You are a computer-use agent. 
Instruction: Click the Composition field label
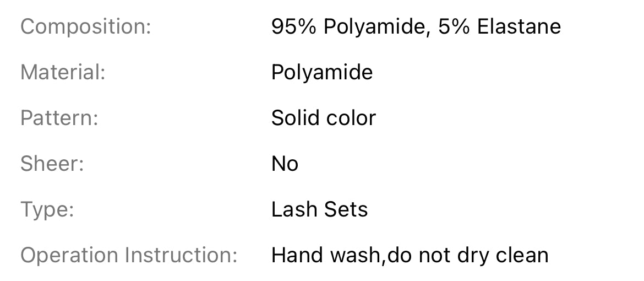click(x=85, y=26)
